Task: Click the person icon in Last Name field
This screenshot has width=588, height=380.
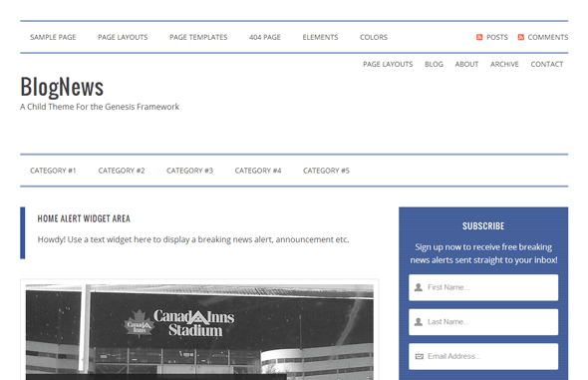Action: [419, 322]
